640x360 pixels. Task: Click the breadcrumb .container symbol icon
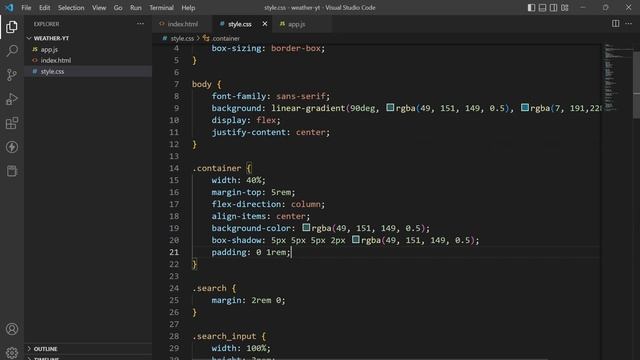(206, 38)
